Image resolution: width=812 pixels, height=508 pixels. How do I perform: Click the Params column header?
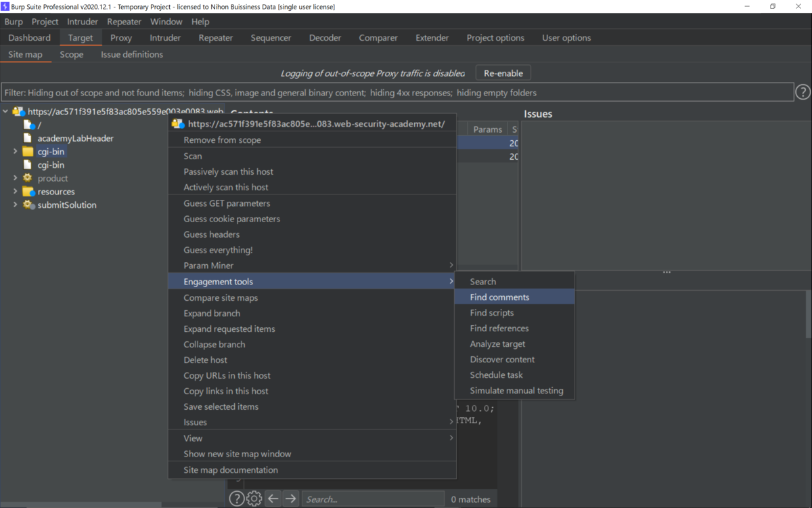click(x=488, y=129)
